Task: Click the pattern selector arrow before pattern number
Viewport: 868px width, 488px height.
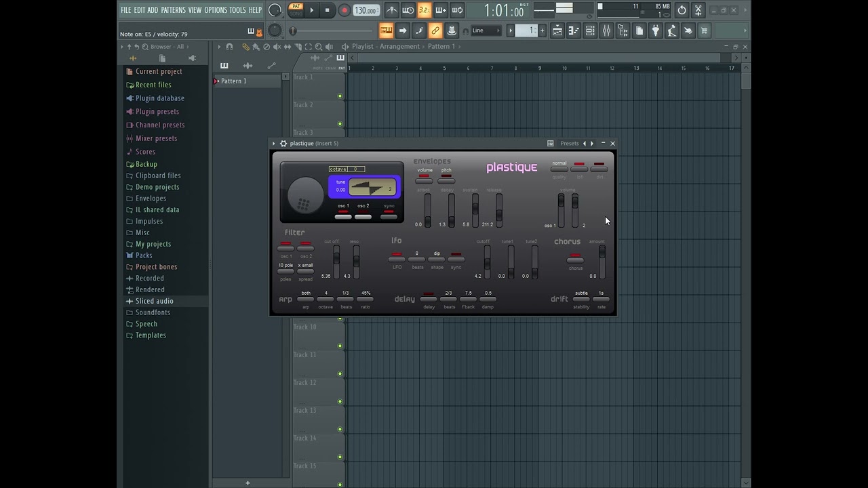Action: (x=511, y=30)
